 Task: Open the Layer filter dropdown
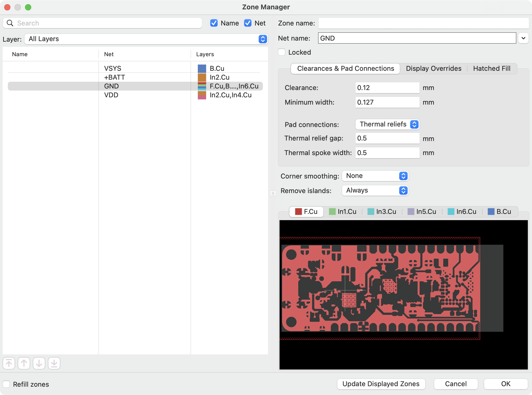[146, 39]
